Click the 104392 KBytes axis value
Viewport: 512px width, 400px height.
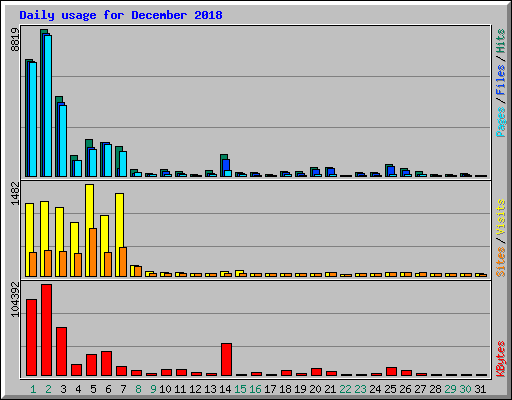click(15, 299)
